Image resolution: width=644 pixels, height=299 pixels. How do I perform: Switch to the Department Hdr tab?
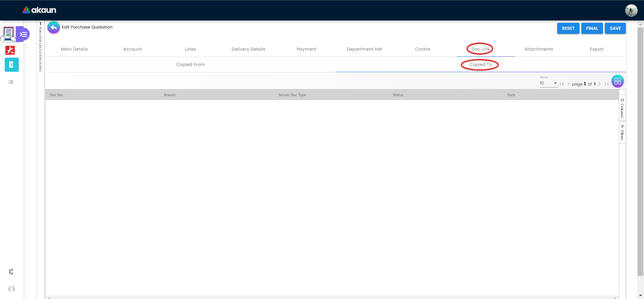click(x=365, y=49)
